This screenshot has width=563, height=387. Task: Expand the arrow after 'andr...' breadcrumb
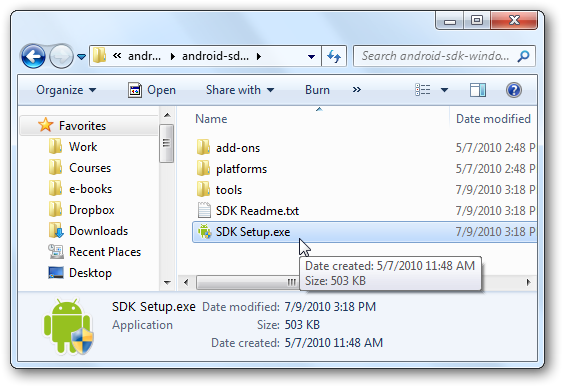pos(173,56)
